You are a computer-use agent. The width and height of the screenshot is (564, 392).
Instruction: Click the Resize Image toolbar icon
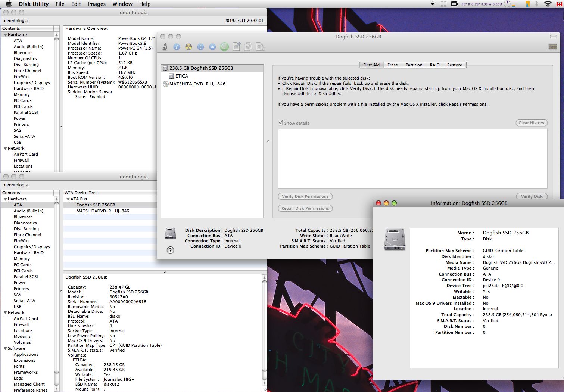(261, 47)
